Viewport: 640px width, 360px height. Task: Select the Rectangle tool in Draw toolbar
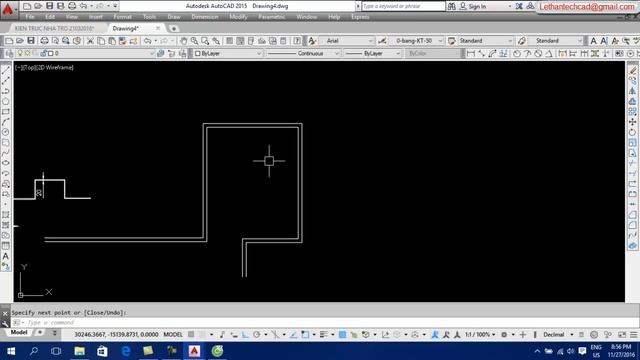click(6, 111)
